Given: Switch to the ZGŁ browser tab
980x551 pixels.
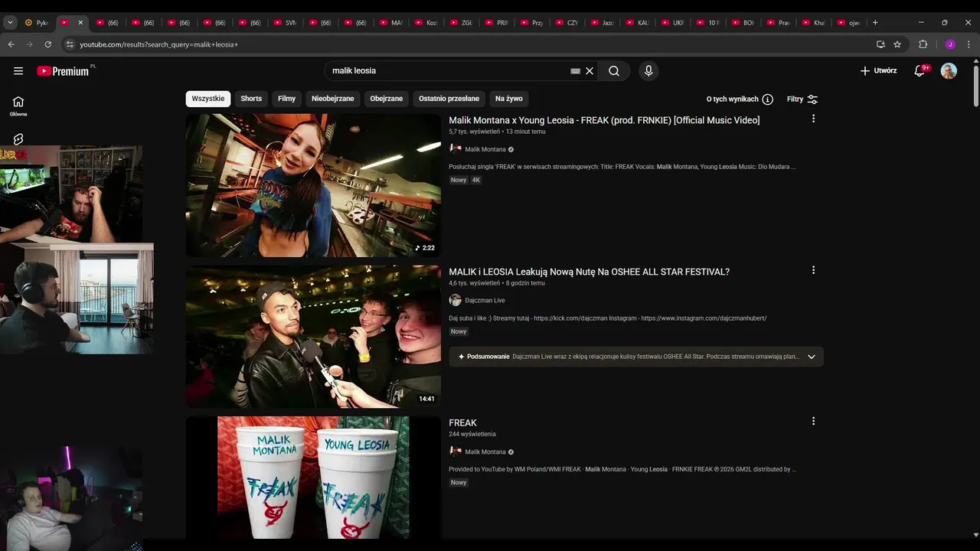Looking at the screenshot, I should [462, 23].
